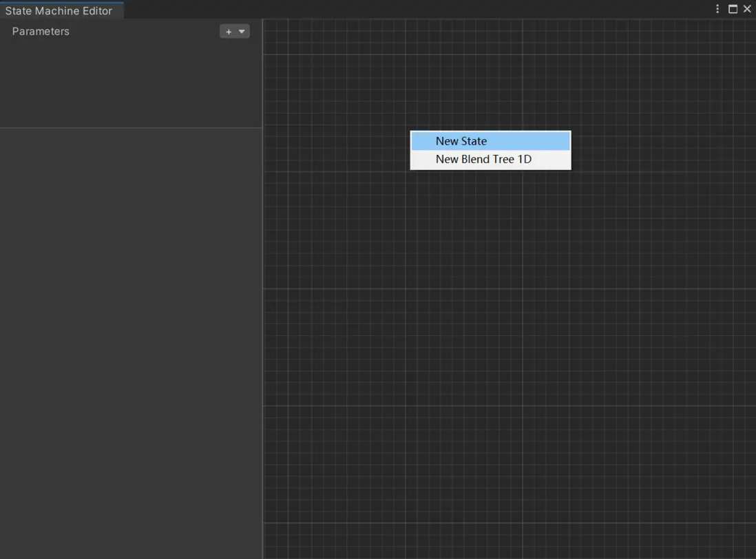Viewport: 756px width, 559px height.
Task: Click the Parameters panel label
Action: coord(41,32)
